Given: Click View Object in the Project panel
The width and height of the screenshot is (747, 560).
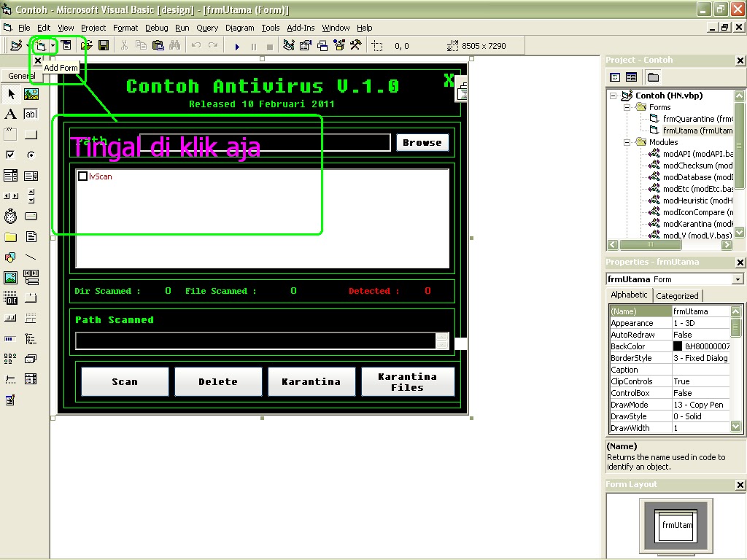Looking at the screenshot, I should tap(631, 77).
